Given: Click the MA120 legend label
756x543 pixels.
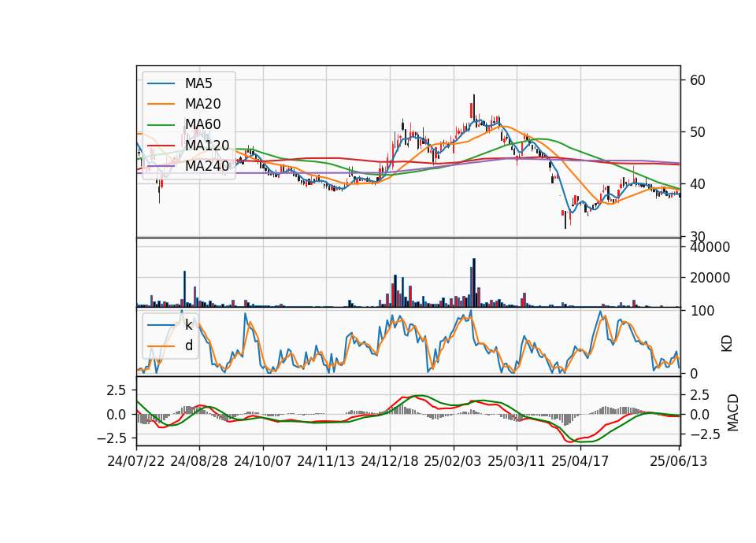Looking at the screenshot, I should click(207, 145).
